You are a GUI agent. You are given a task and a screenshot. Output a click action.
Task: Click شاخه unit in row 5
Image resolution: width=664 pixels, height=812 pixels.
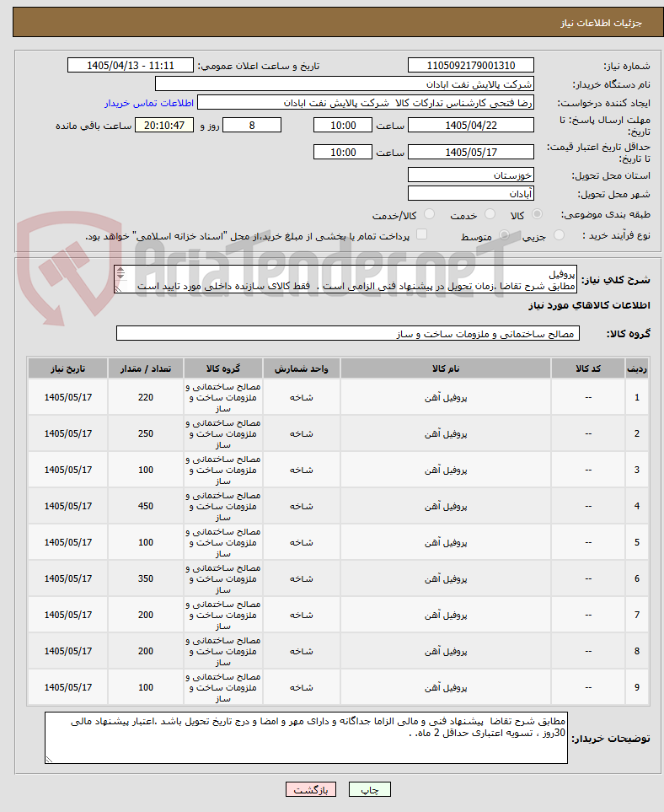301,542
